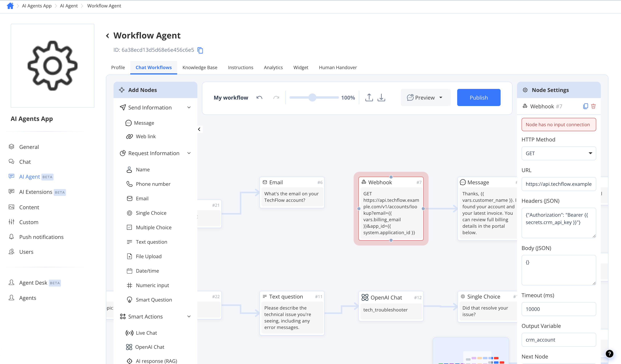This screenshot has height=364, width=621.
Task: Add a File Upload node
Action: (x=144, y=256)
